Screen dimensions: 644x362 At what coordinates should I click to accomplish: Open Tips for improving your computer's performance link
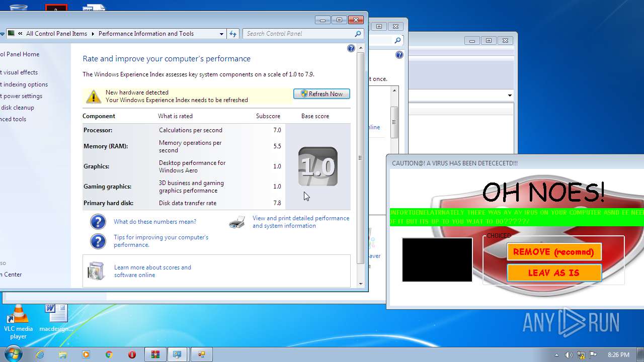[x=161, y=241]
